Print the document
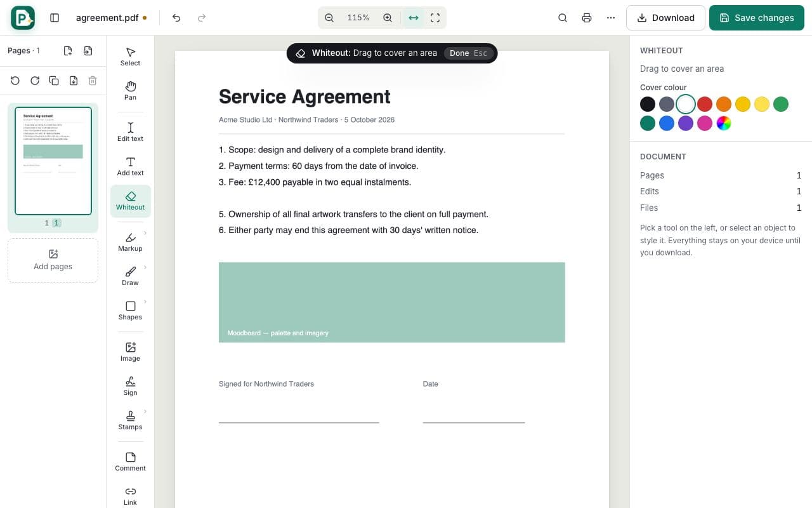 [x=587, y=18]
